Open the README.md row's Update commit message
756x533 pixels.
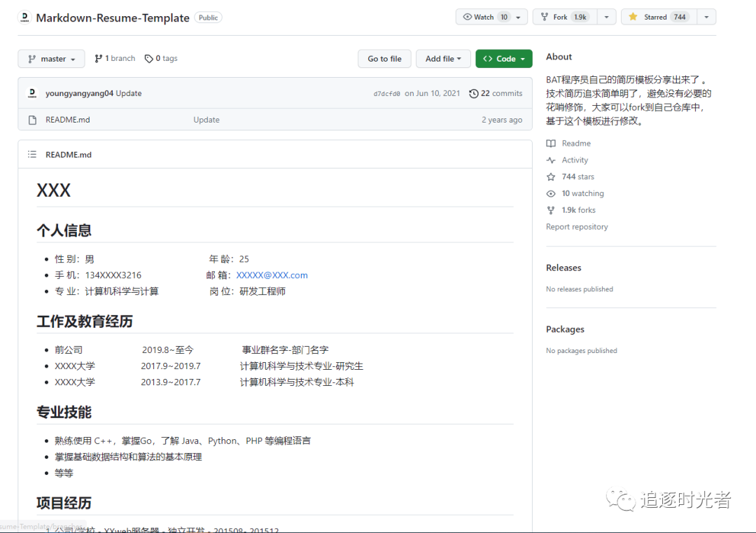click(206, 120)
